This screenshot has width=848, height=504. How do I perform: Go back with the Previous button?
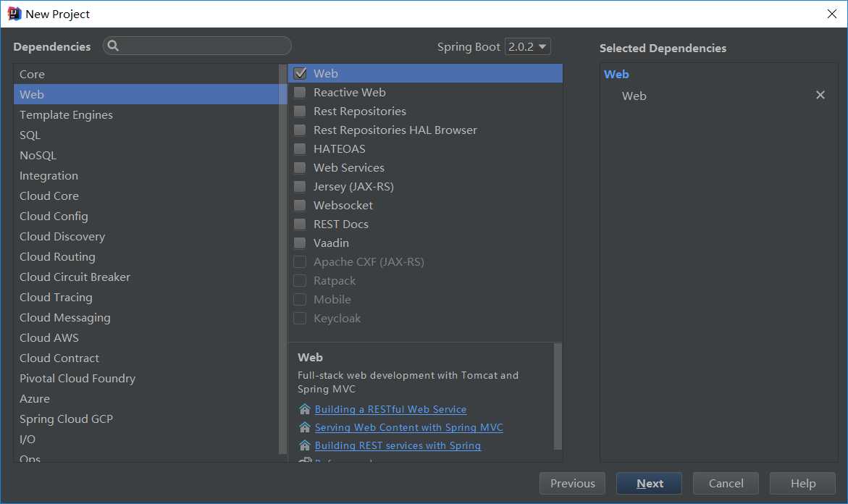coord(572,484)
